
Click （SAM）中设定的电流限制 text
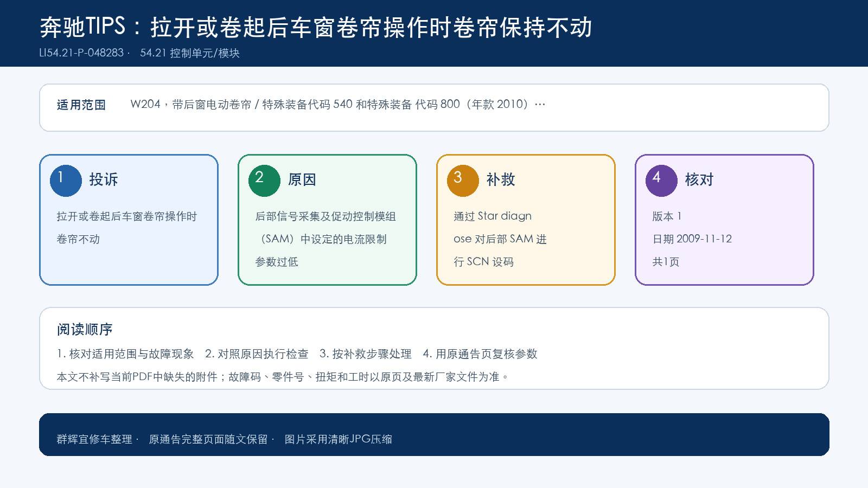(x=321, y=239)
